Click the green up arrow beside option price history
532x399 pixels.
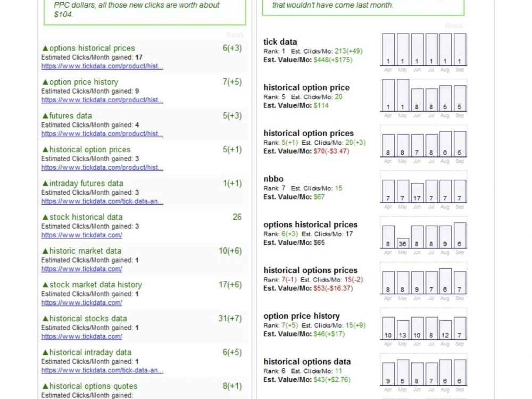45,82
